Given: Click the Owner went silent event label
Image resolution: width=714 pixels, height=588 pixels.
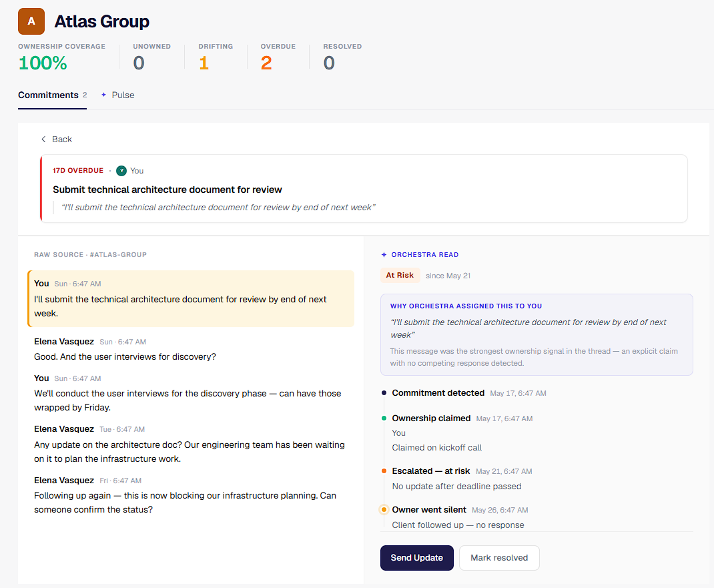Looking at the screenshot, I should click(429, 510).
